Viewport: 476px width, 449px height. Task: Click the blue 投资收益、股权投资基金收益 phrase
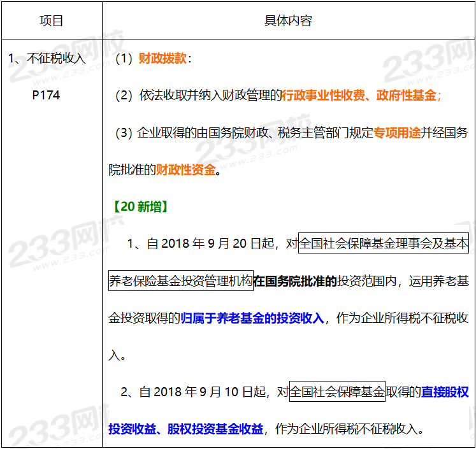(x=185, y=429)
